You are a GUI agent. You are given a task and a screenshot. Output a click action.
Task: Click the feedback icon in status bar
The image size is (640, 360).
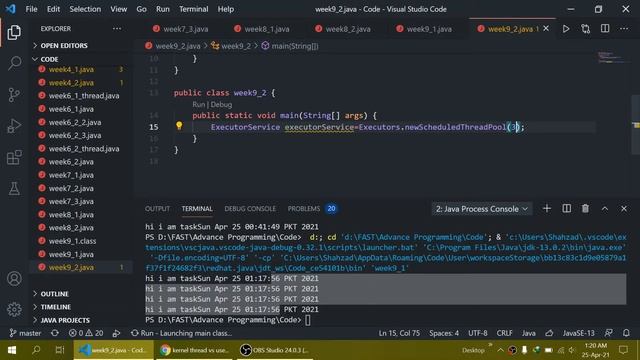[609, 333]
